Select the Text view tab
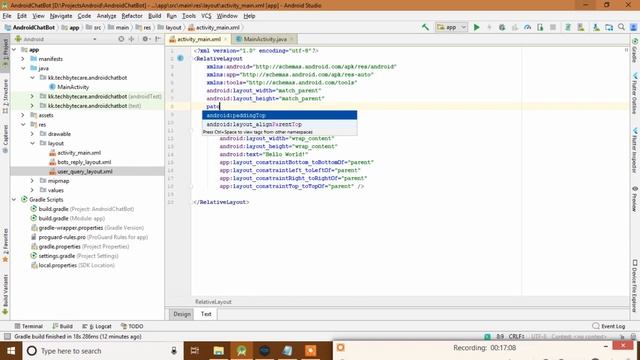This screenshot has width=640, height=360. coord(206,314)
